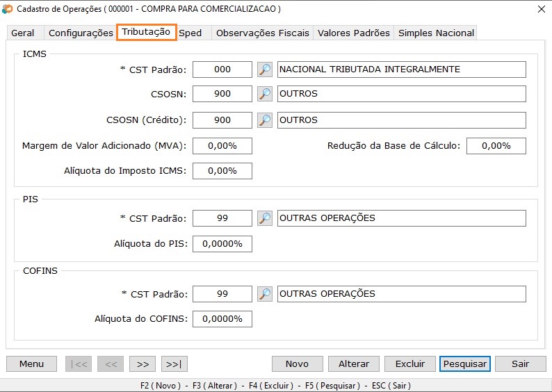Viewport: 552px width, 392px height.
Task: Click magnifier icon next to ICMS CST Padrão
Action: pyautogui.click(x=265, y=70)
